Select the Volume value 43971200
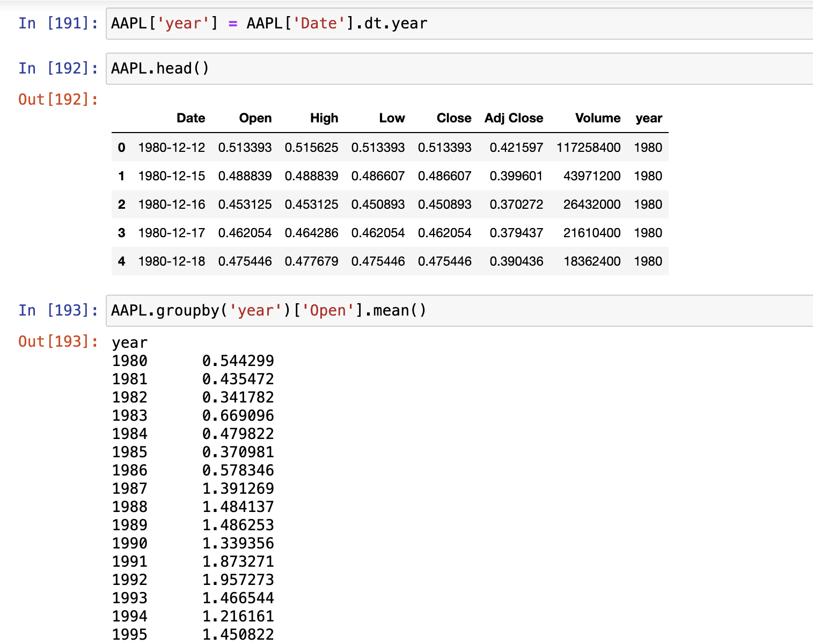 pos(592,176)
